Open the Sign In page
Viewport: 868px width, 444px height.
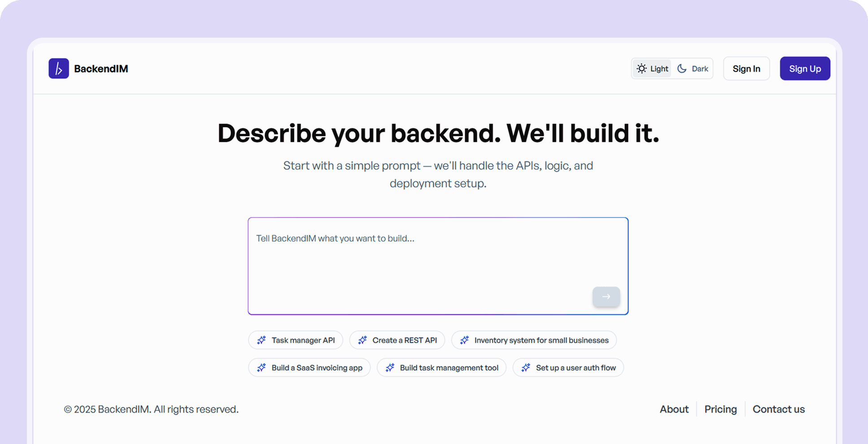point(746,69)
